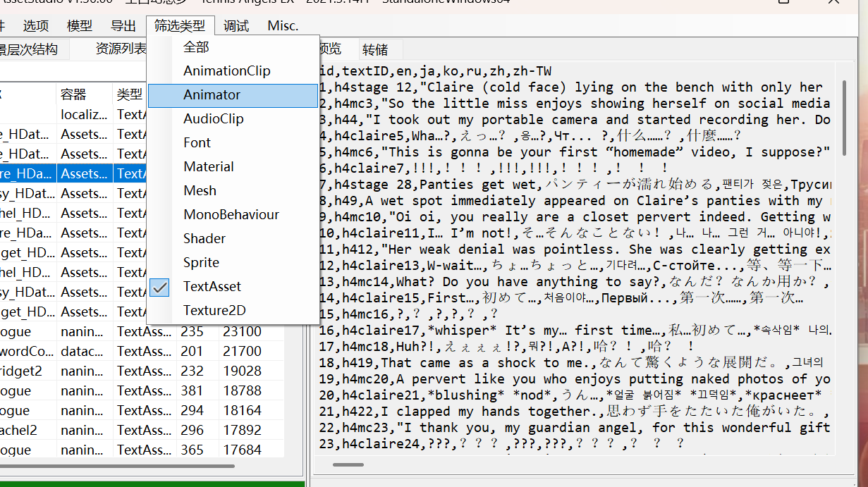Click preview line 15 with h4mc16
The width and height of the screenshot is (868, 487).
tap(409, 314)
